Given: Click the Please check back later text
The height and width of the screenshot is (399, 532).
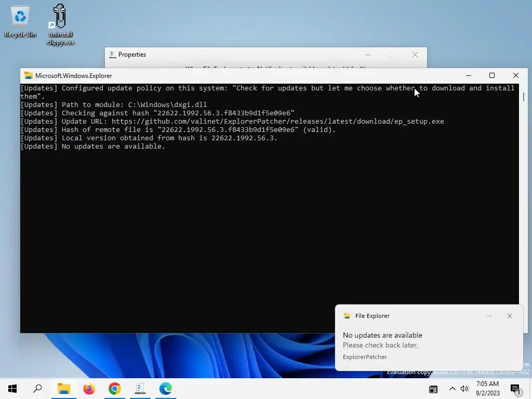Looking at the screenshot, I should pyautogui.click(x=380, y=345).
